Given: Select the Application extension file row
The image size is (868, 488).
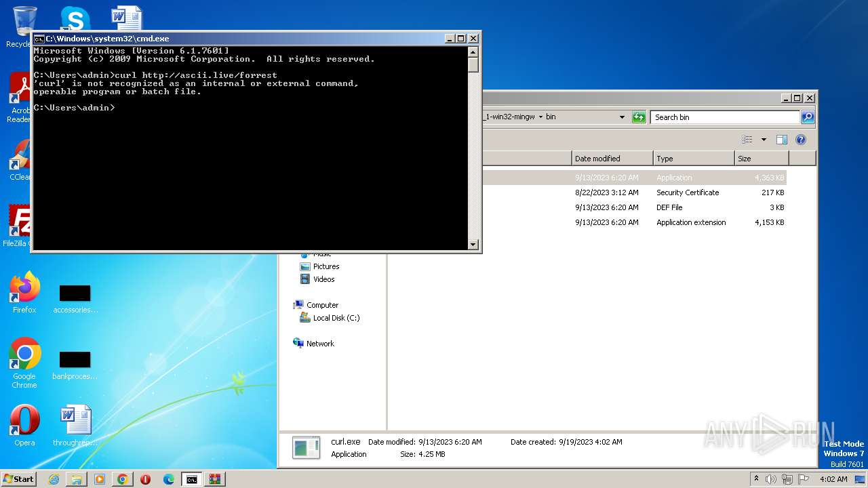Looking at the screenshot, I should 634,222.
